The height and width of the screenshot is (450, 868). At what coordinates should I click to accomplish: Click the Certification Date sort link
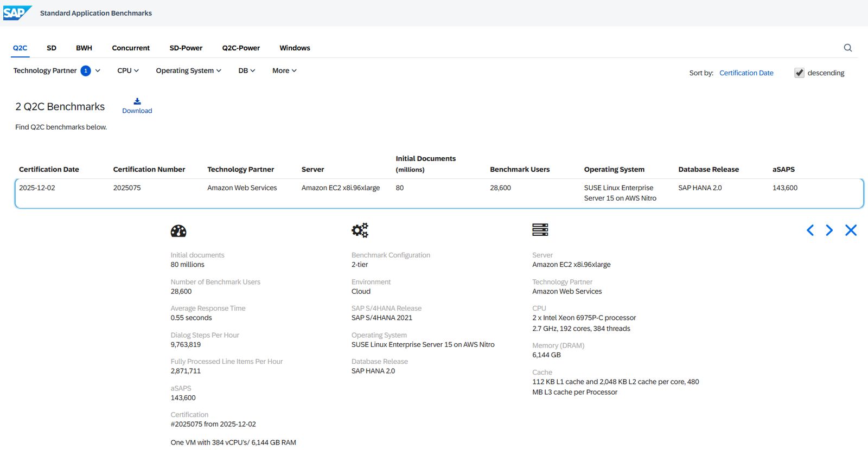[x=746, y=73]
